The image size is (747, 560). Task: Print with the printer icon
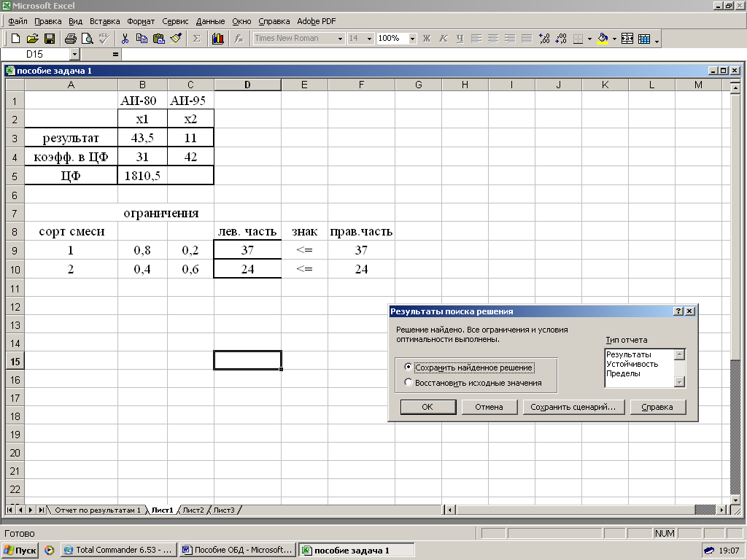point(71,39)
